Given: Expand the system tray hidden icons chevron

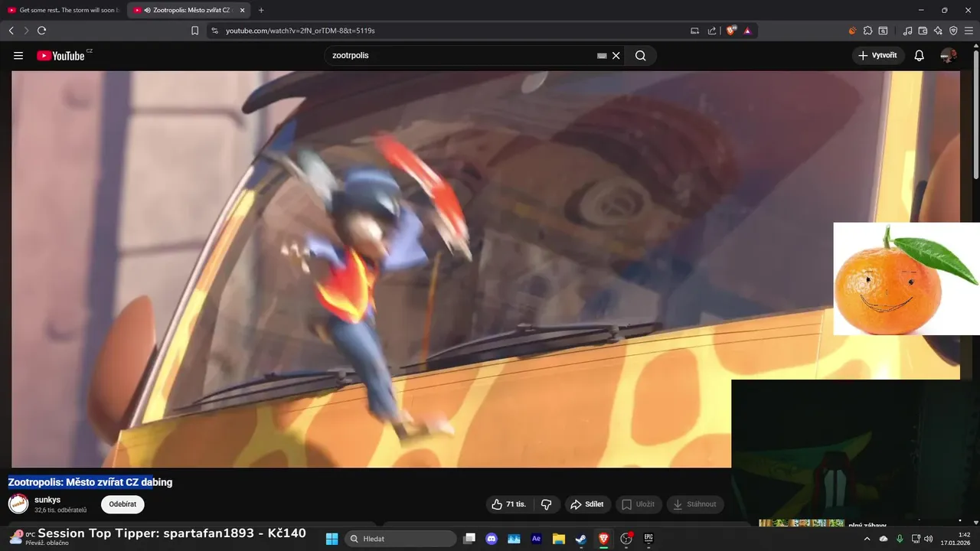Looking at the screenshot, I should pyautogui.click(x=867, y=539).
